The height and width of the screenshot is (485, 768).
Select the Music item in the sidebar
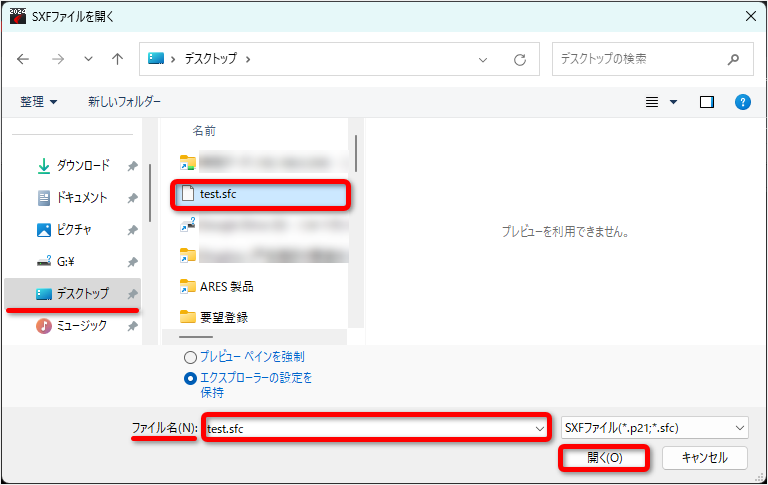tap(73, 325)
